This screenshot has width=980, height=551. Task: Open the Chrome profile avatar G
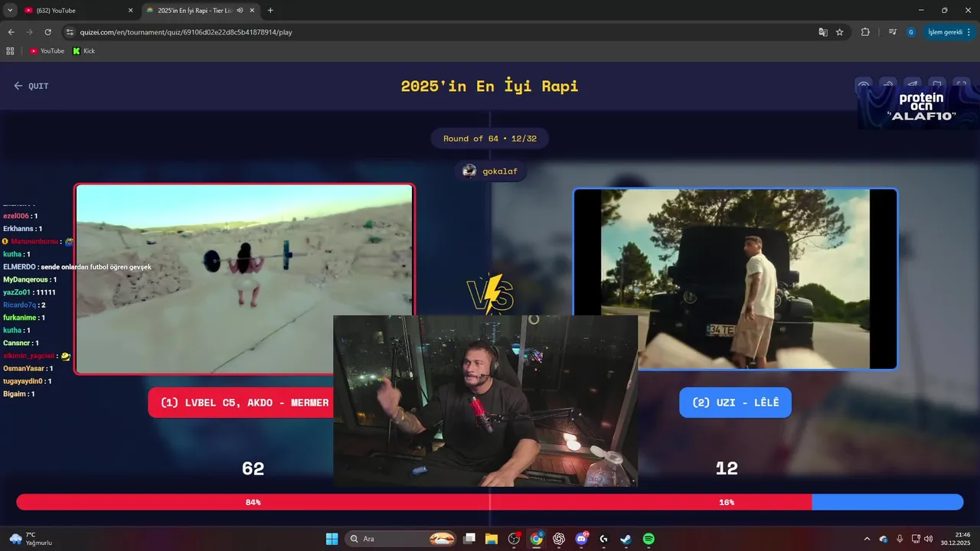(911, 32)
